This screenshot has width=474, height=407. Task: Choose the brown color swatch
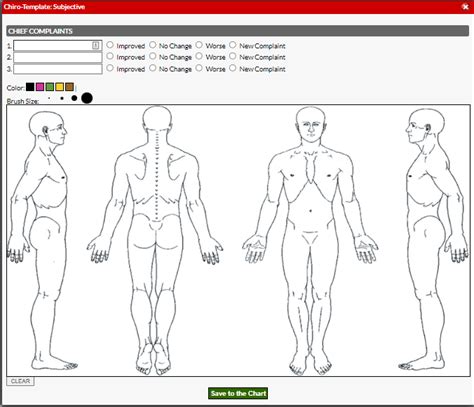click(x=69, y=87)
